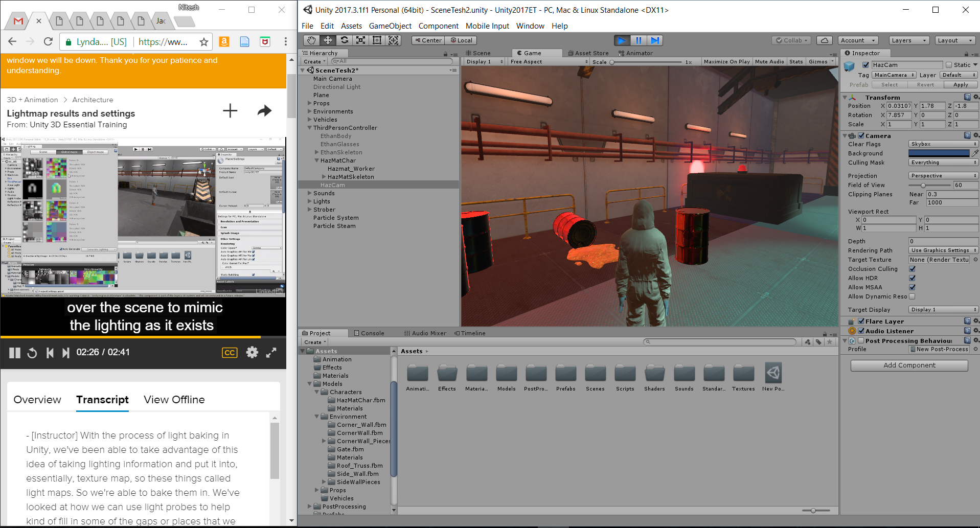Toggle Mute Audio in Game view
This screenshot has width=980, height=528.
coord(769,62)
